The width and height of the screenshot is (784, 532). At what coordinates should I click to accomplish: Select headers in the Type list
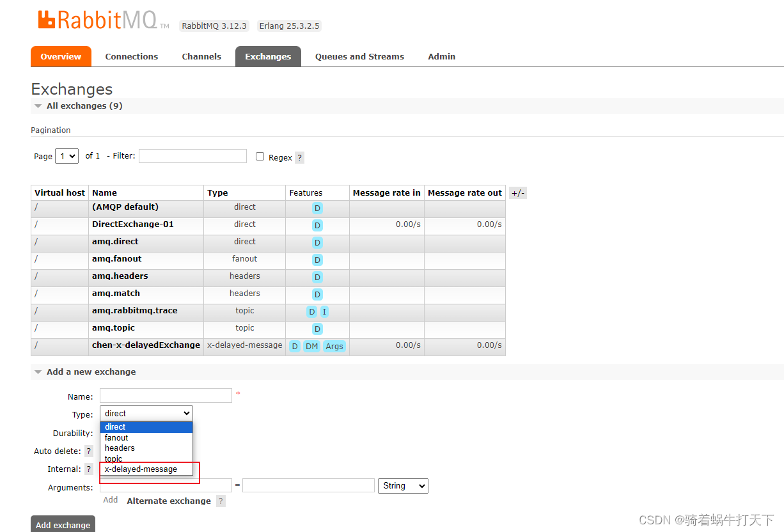coord(146,448)
